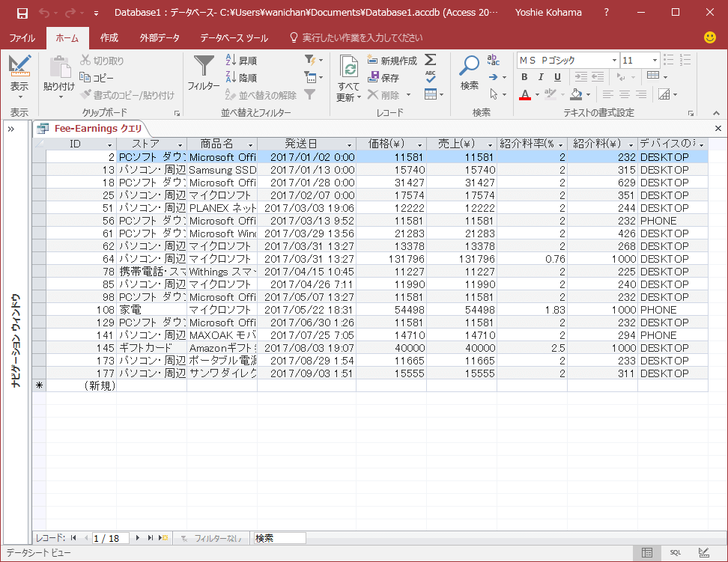This screenshot has width=728, height=562.
Task: Click the Replace ab-ac icon
Action: coord(493,60)
